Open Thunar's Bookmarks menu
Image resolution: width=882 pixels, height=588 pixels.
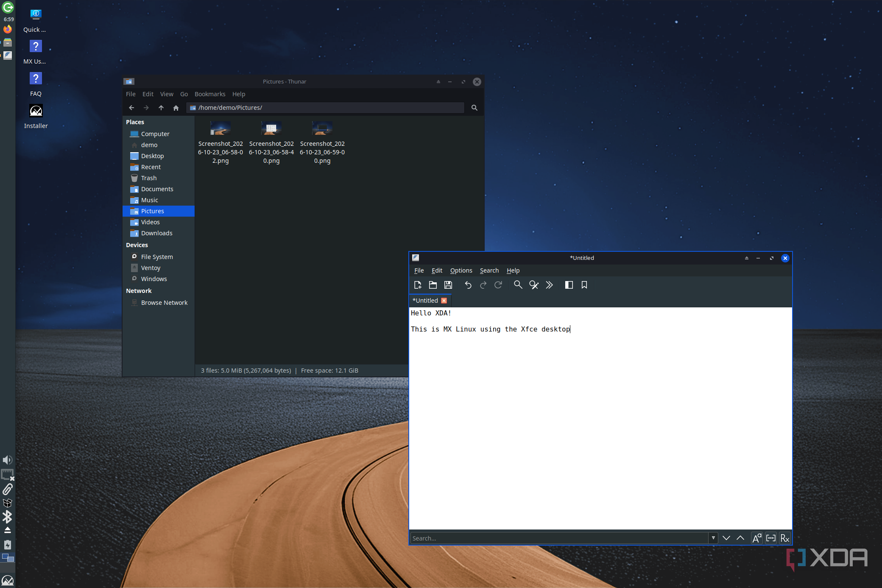[210, 94]
